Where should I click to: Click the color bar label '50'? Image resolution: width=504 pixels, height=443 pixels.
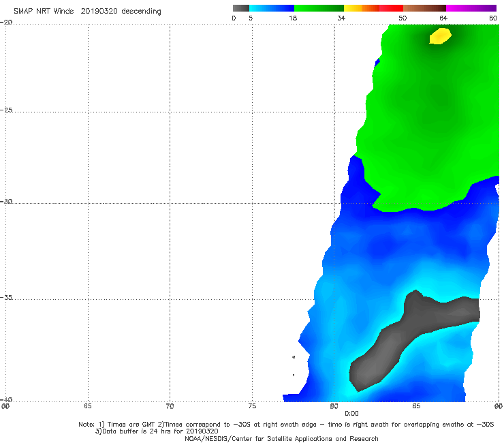[x=403, y=18]
